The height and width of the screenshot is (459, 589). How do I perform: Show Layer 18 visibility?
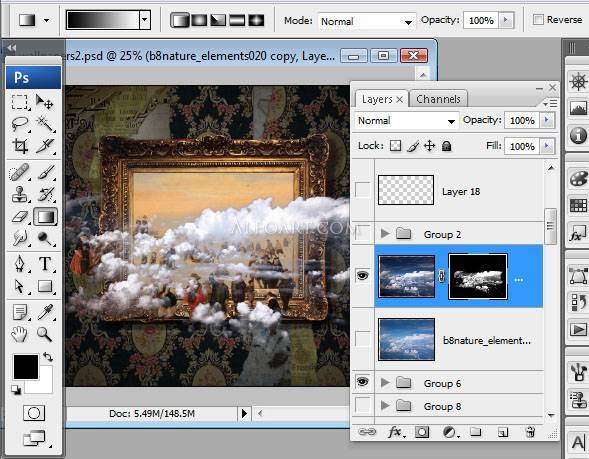click(x=362, y=190)
